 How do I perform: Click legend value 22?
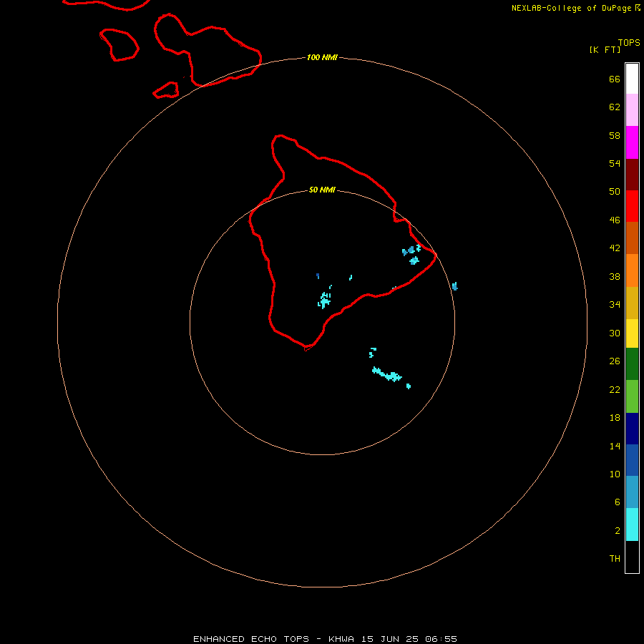point(615,389)
